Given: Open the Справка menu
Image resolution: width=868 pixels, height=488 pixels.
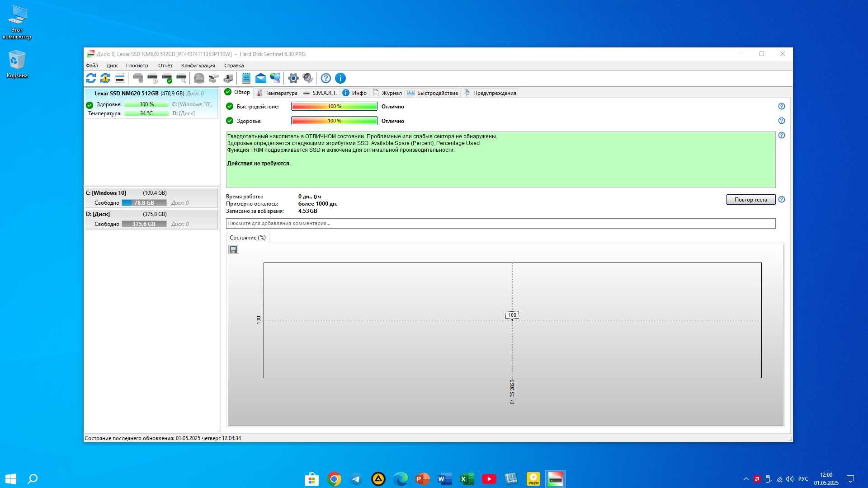Looking at the screenshot, I should 234,66.
